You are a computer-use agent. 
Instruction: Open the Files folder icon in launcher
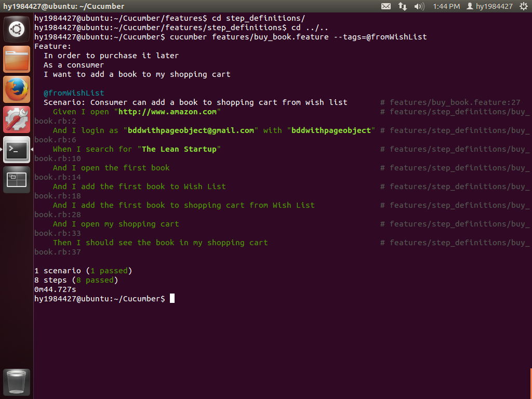pos(16,59)
